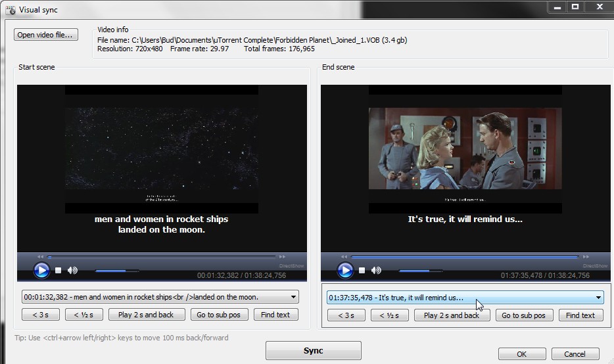Click End scene time '01:37:35,478 / 01:38:24,756'
Screen dimensions: 614x364
[545, 275]
